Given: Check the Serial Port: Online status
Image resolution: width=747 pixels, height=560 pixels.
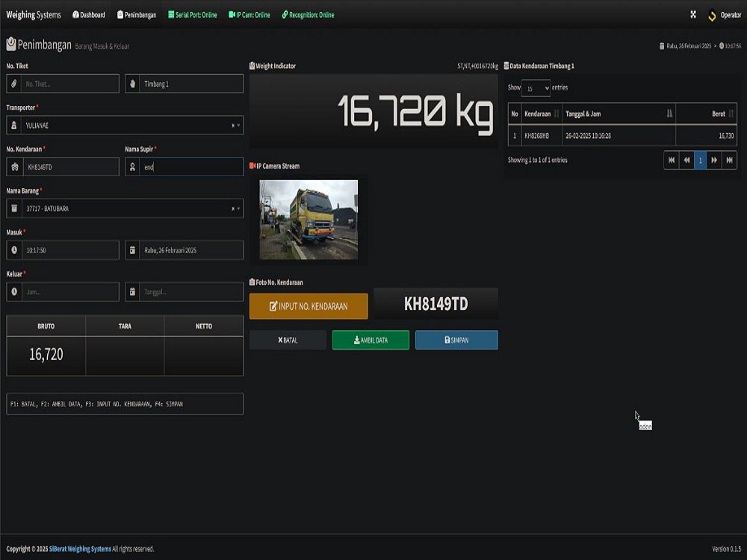Looking at the screenshot, I should pyautogui.click(x=193, y=15).
